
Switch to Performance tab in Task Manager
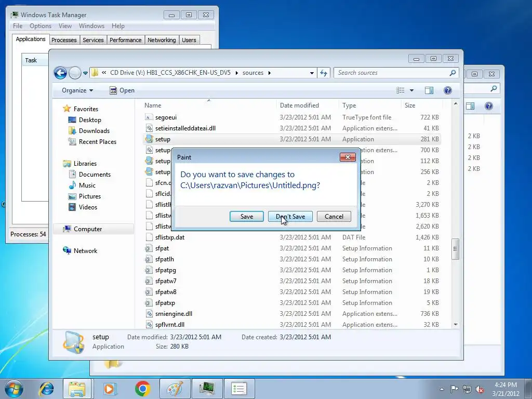point(125,40)
